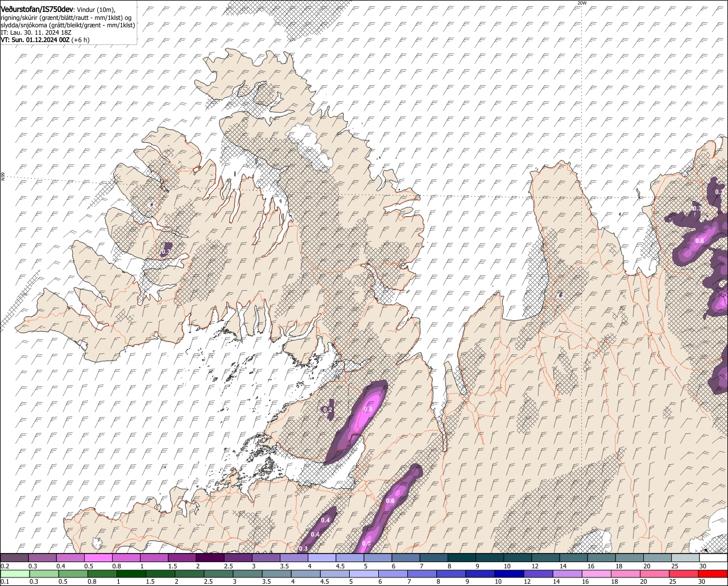Click the 4.5 label under the upper legend
The height and width of the screenshot is (586, 728).
[340, 566]
